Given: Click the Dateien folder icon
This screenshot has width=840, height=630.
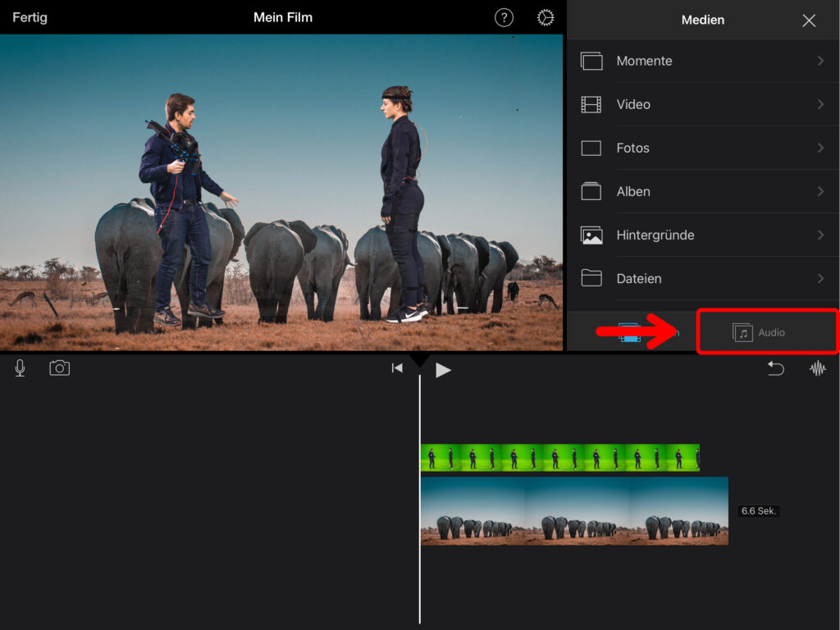Looking at the screenshot, I should [591, 278].
